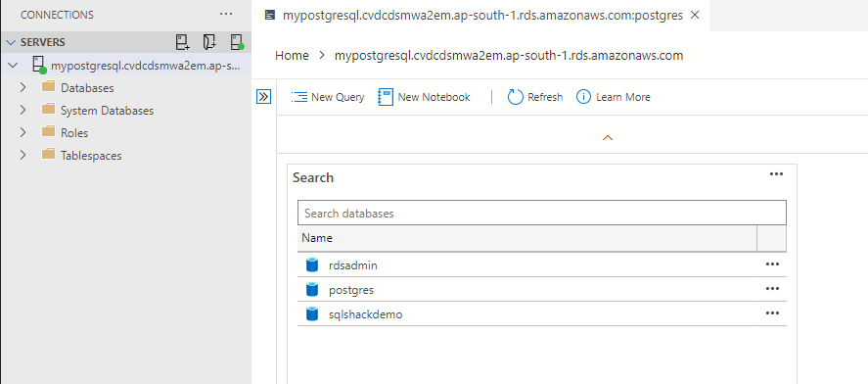Open the Search widget options ellipsis
The image size is (868, 384).
(x=776, y=174)
